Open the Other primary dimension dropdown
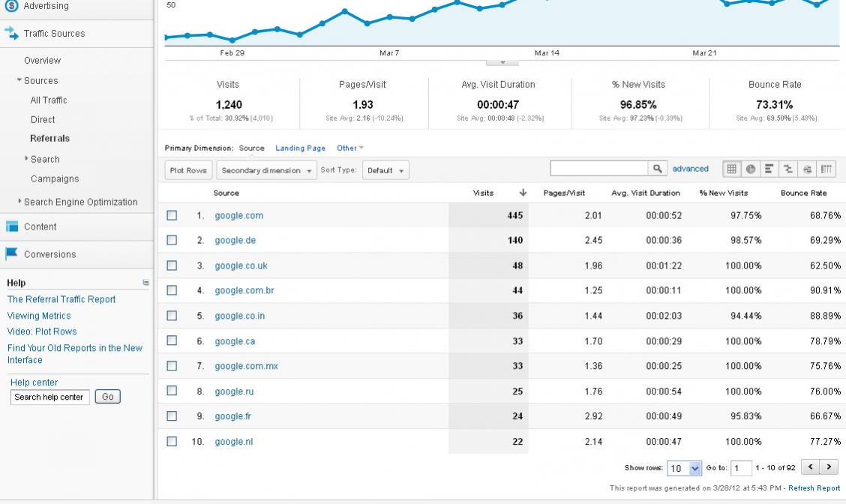The image size is (846, 504). (350, 148)
